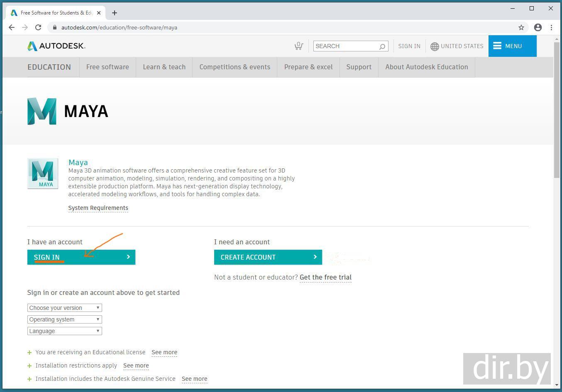Expand the Educational license plus item

click(x=29, y=353)
